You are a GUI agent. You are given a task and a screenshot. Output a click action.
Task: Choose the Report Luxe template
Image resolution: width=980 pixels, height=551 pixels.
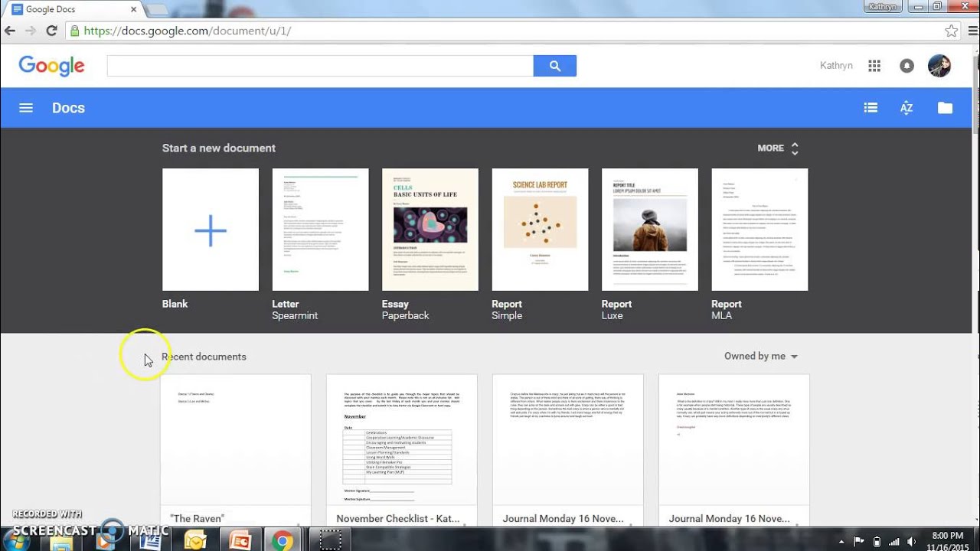click(x=650, y=230)
